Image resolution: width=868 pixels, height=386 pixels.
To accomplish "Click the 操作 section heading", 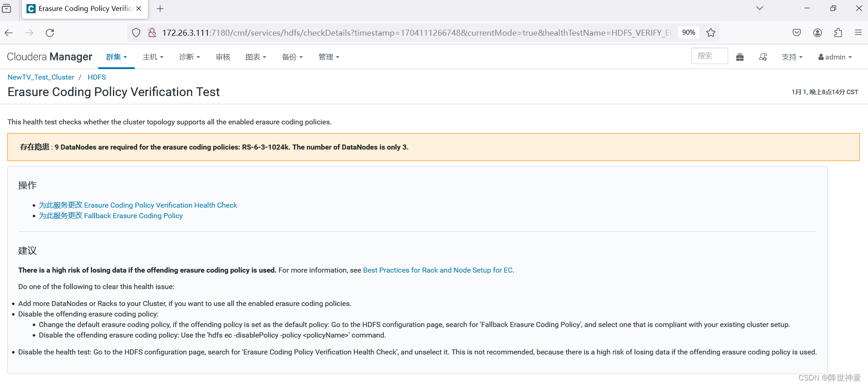I will click(x=27, y=185).
